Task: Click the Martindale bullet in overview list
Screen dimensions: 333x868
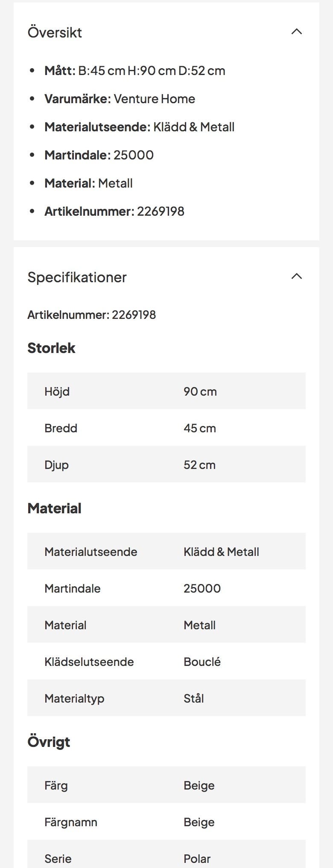Action: (x=99, y=155)
